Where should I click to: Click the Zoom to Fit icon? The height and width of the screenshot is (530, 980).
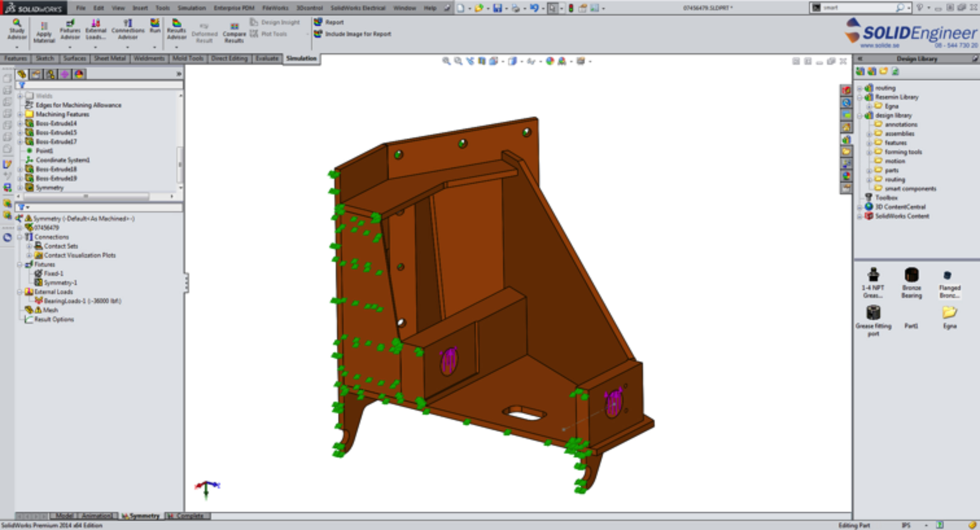446,61
